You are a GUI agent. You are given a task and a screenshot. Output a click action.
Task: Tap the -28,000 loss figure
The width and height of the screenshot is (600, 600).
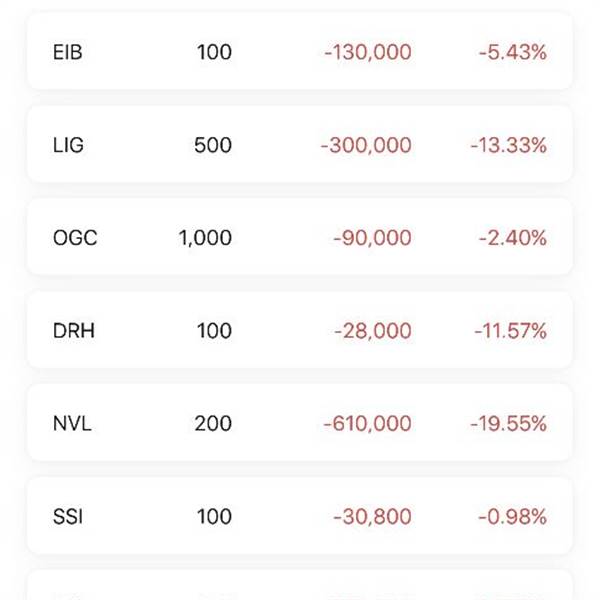pos(371,331)
